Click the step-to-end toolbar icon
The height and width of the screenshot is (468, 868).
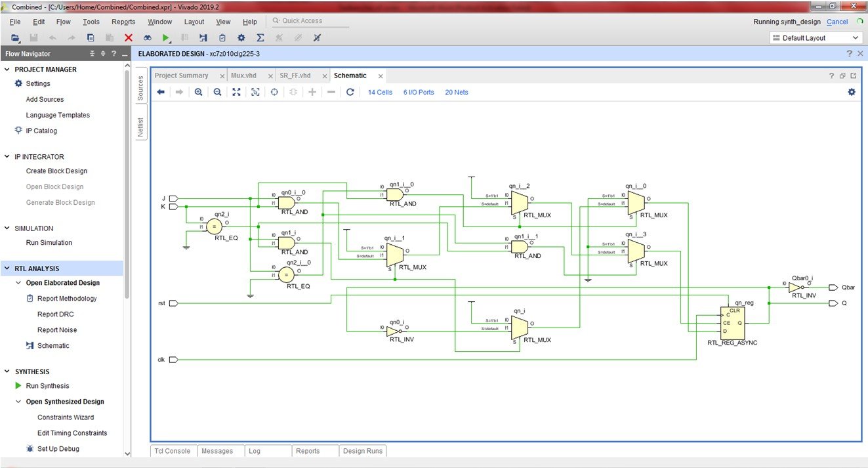(203, 38)
